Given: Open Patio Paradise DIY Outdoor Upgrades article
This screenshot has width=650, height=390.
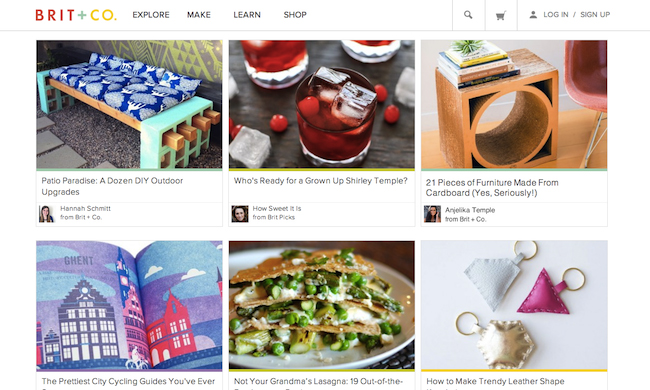Looking at the screenshot, I should (x=112, y=186).
